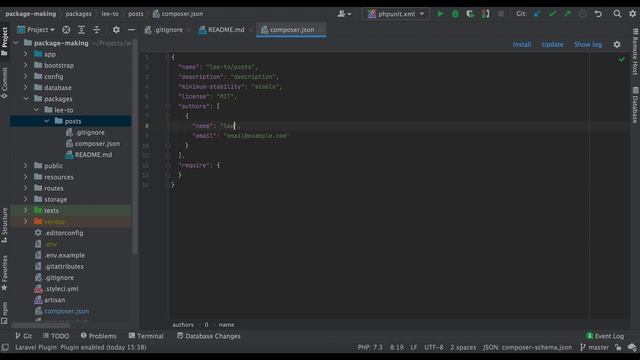The image size is (640, 360).
Task: Toggle the Database side panel
Action: click(x=636, y=105)
